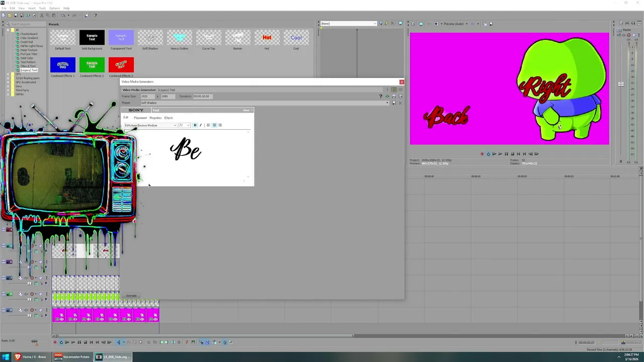Delete preset with the X icon
This screenshot has width=644, height=362.
pos(400,103)
